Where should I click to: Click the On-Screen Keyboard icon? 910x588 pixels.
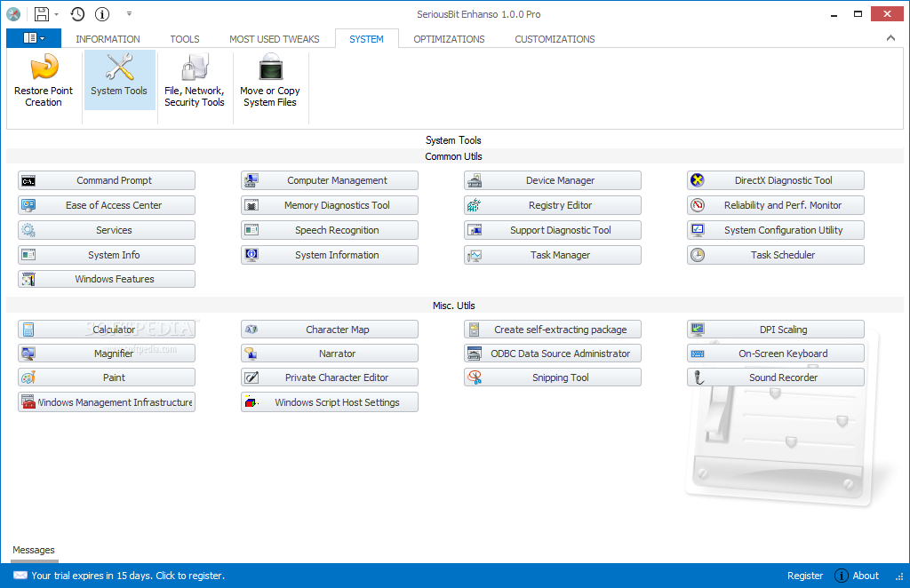698,354
